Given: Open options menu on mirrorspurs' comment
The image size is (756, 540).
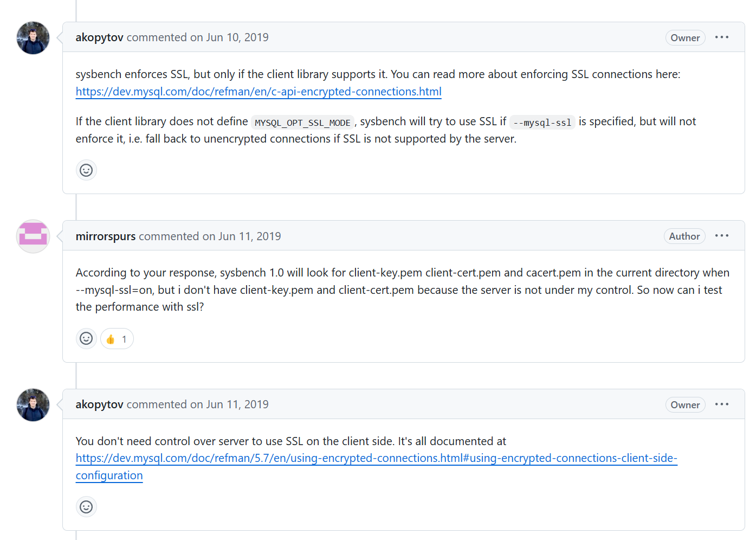Looking at the screenshot, I should (x=721, y=236).
